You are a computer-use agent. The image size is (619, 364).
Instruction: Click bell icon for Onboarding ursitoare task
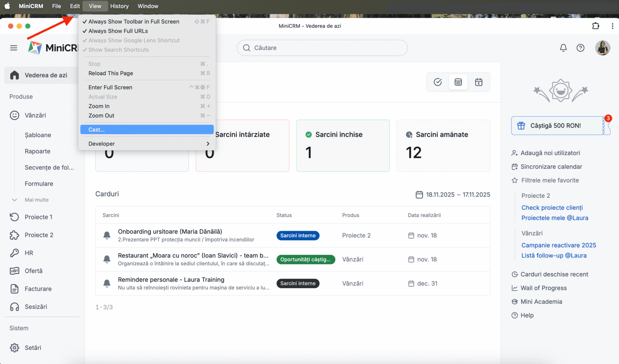(x=107, y=235)
